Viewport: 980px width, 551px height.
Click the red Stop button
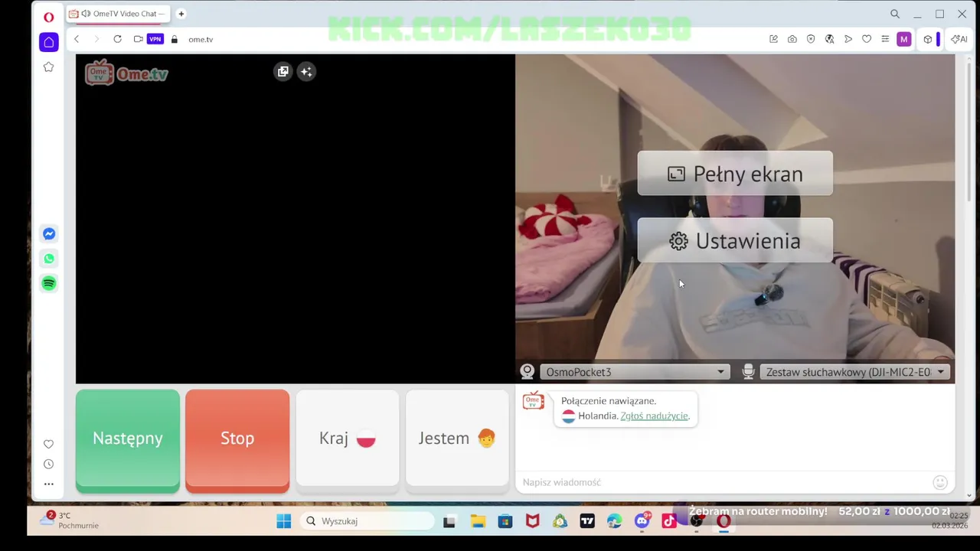point(237,439)
